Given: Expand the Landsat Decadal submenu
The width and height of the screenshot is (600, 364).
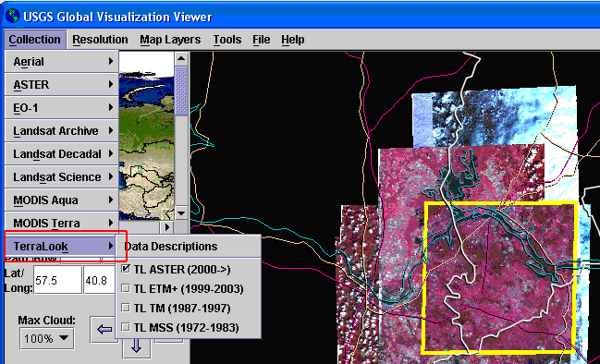Looking at the screenshot, I should coord(62,154).
